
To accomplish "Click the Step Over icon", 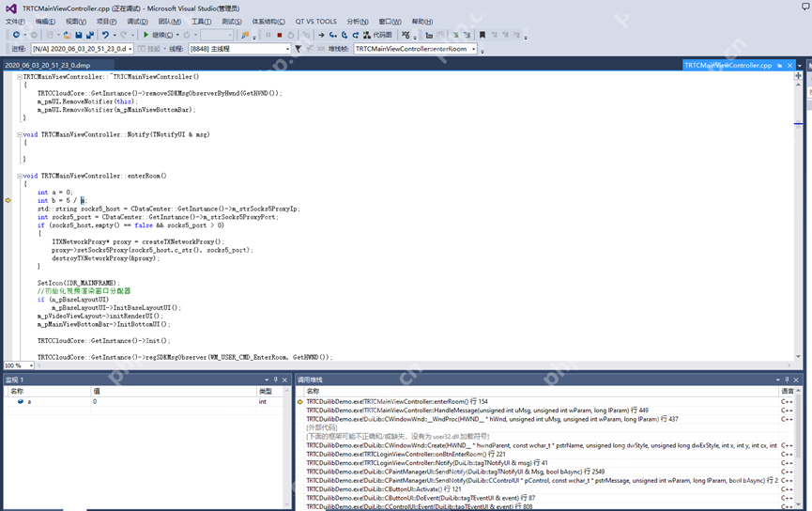I will click(x=345, y=35).
